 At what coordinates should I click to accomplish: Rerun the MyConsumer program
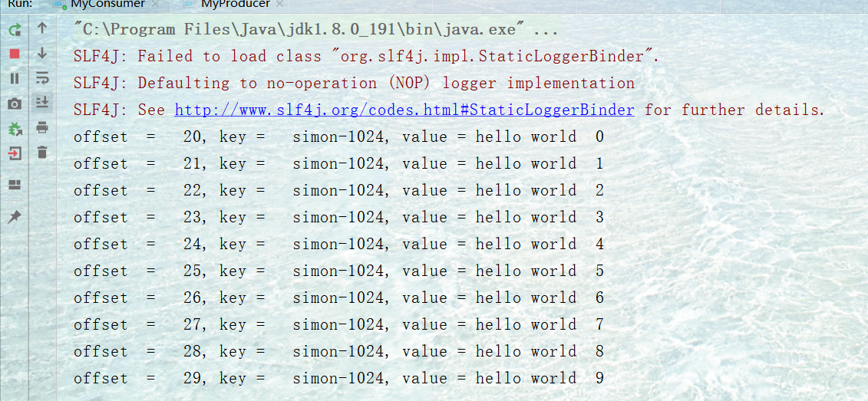click(x=15, y=29)
